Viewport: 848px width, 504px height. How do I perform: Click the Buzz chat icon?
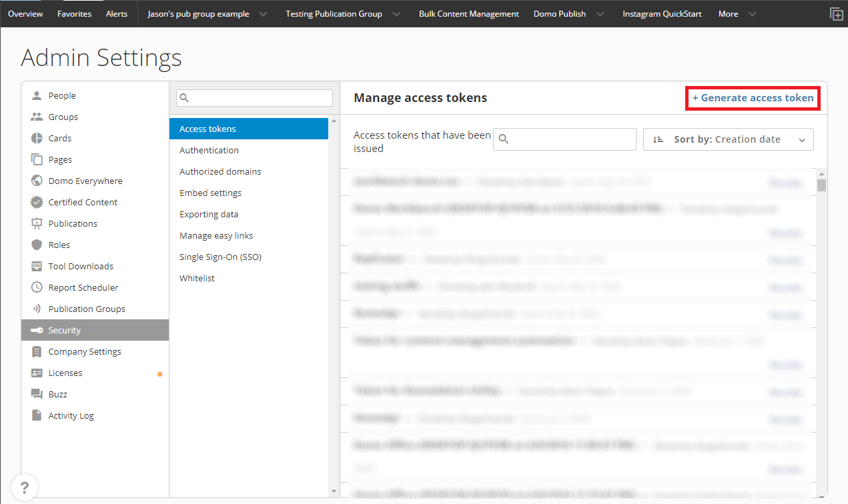pyautogui.click(x=37, y=394)
